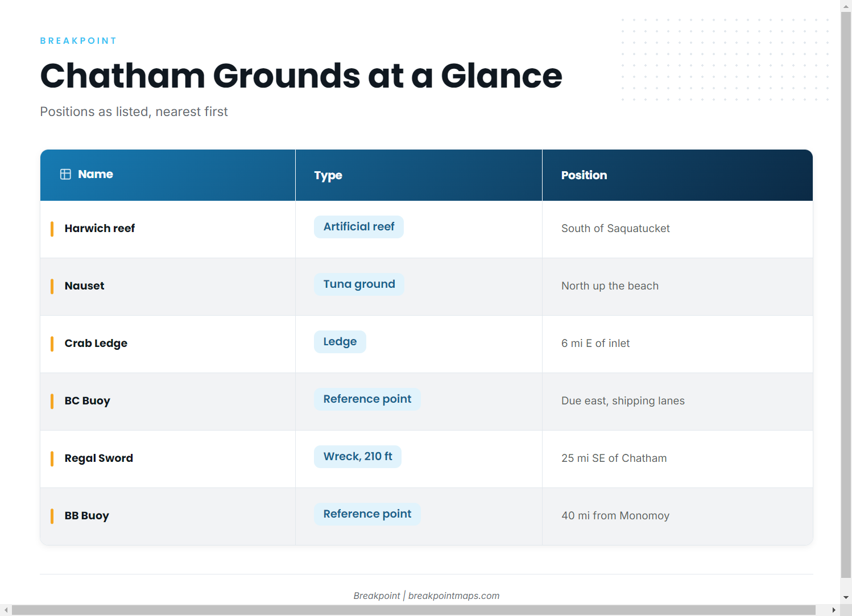Click the 40 mi from Monomoy position
Image resolution: width=852 pixels, height=616 pixels.
[x=615, y=516]
